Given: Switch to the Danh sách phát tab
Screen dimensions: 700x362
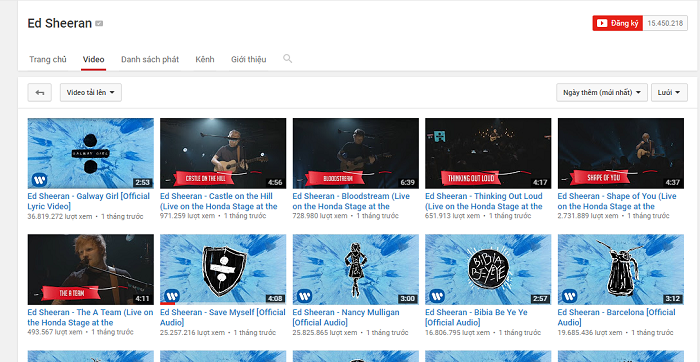Looking at the screenshot, I should [150, 59].
